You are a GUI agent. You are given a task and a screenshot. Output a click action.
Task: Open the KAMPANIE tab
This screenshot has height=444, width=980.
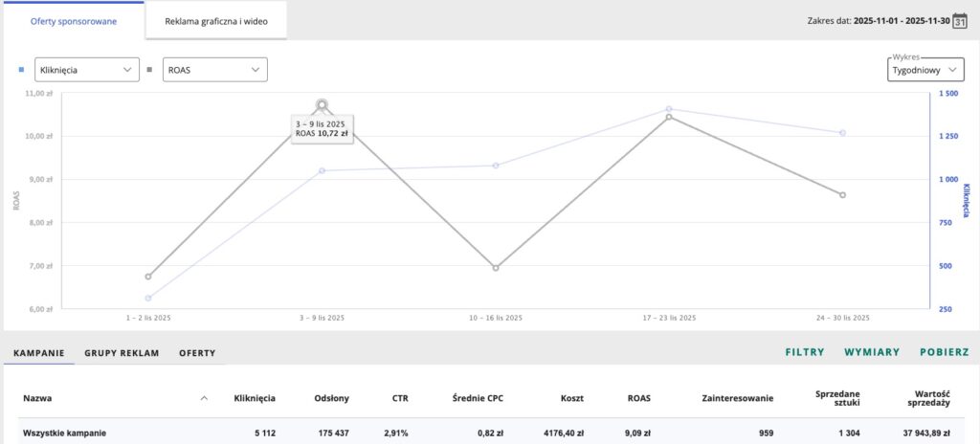pyautogui.click(x=38, y=353)
